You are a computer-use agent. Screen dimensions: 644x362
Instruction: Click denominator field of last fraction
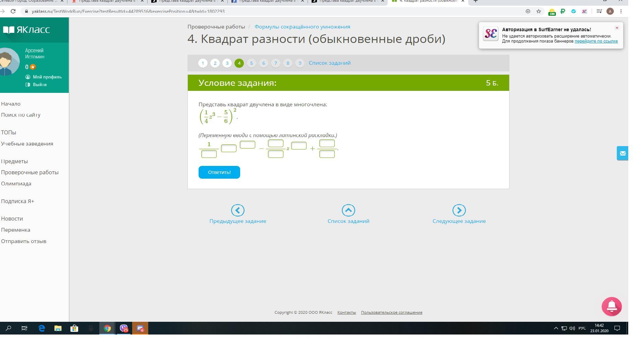click(327, 154)
